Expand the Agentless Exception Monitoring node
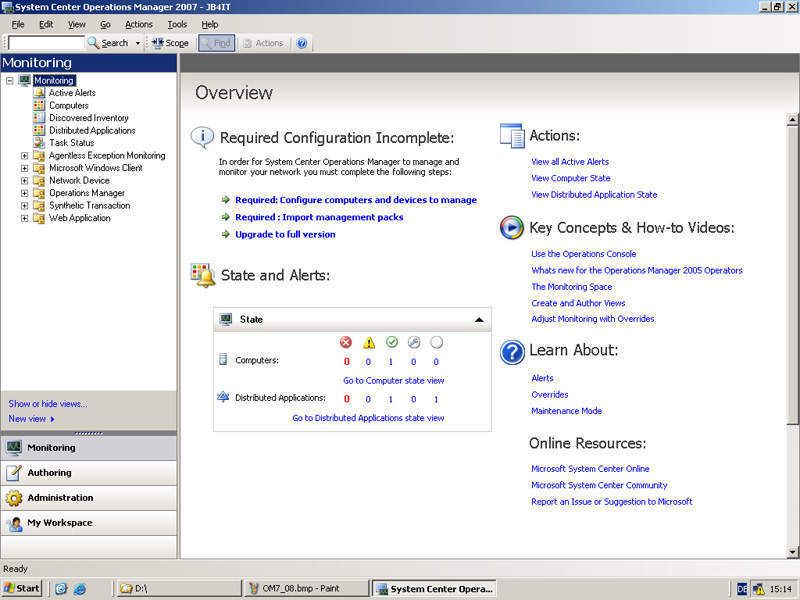 tap(24, 156)
